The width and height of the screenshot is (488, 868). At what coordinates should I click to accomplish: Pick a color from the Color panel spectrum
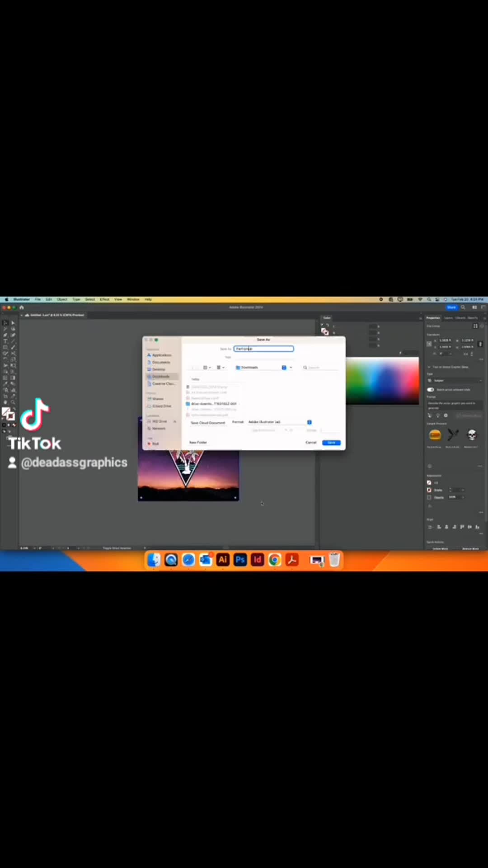click(x=382, y=381)
